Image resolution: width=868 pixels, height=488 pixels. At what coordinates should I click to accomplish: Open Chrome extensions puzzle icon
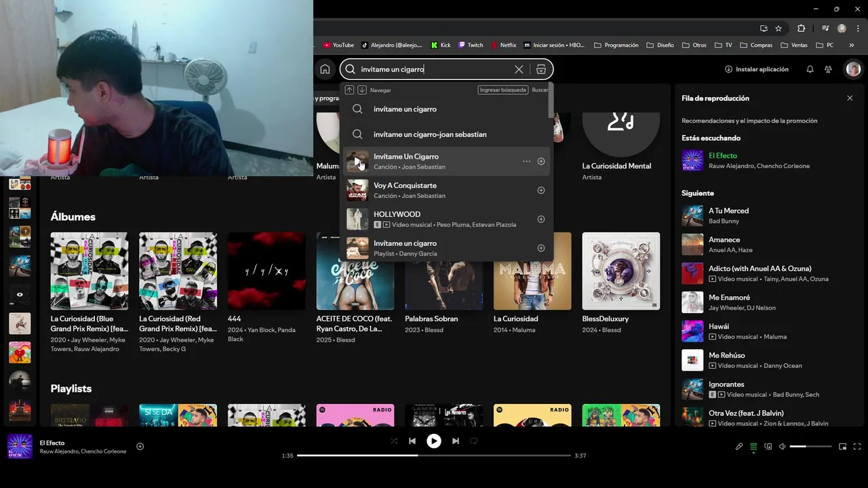pyautogui.click(x=801, y=28)
